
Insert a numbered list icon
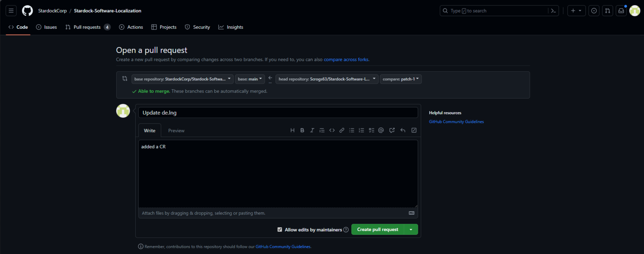(x=361, y=130)
